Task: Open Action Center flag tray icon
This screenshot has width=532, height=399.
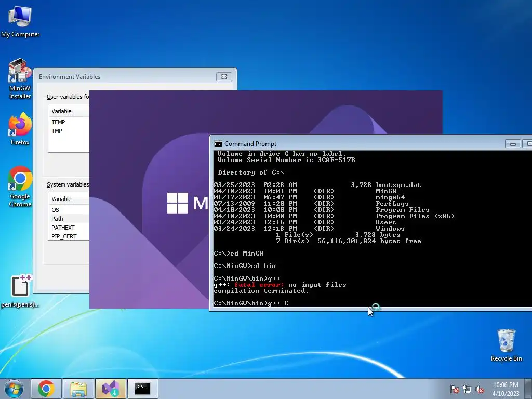Action: coord(454,389)
